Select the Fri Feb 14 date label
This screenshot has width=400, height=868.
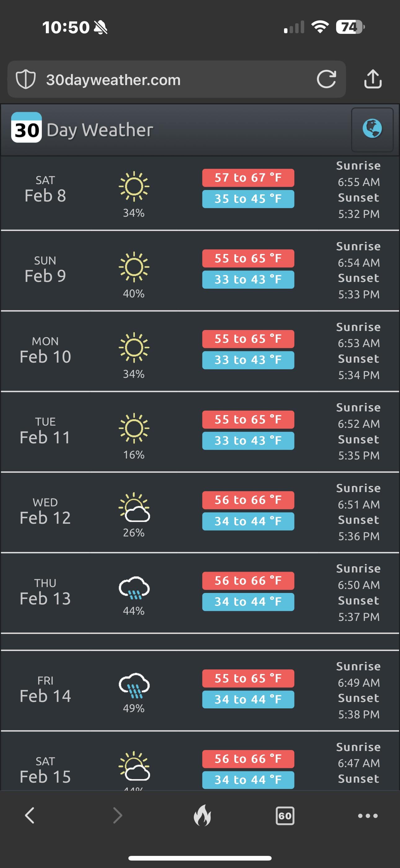46,689
